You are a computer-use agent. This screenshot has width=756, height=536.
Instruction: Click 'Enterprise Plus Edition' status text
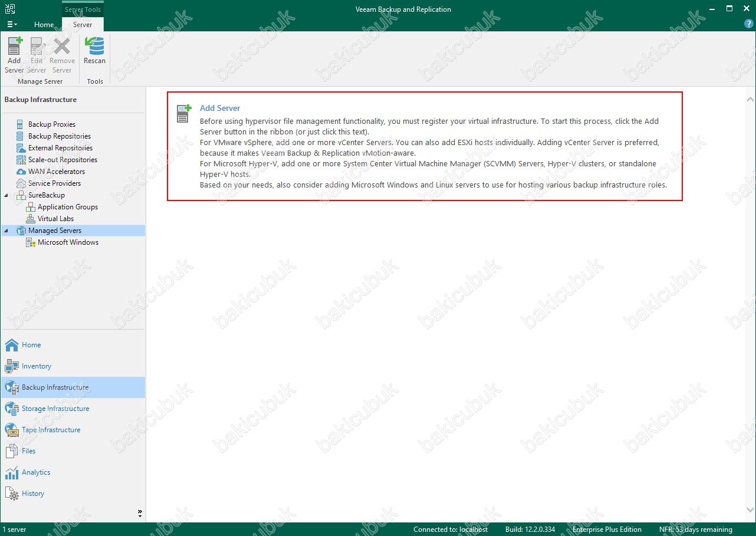607,530
